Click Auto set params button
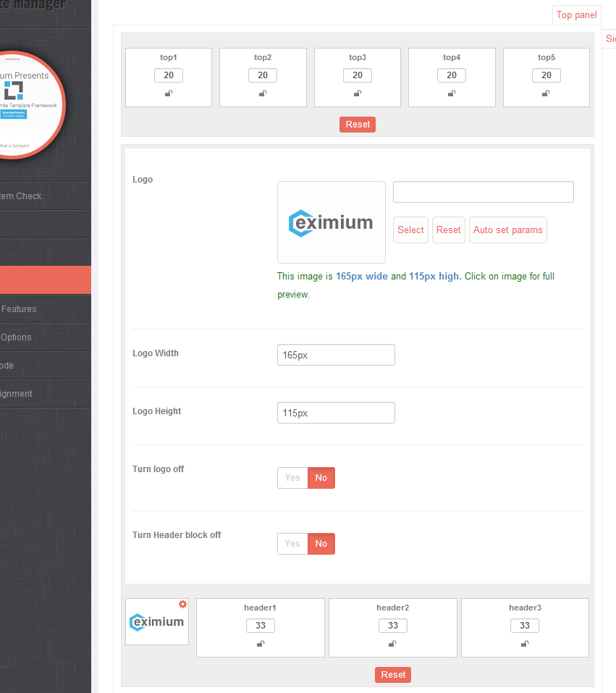 pos(507,230)
